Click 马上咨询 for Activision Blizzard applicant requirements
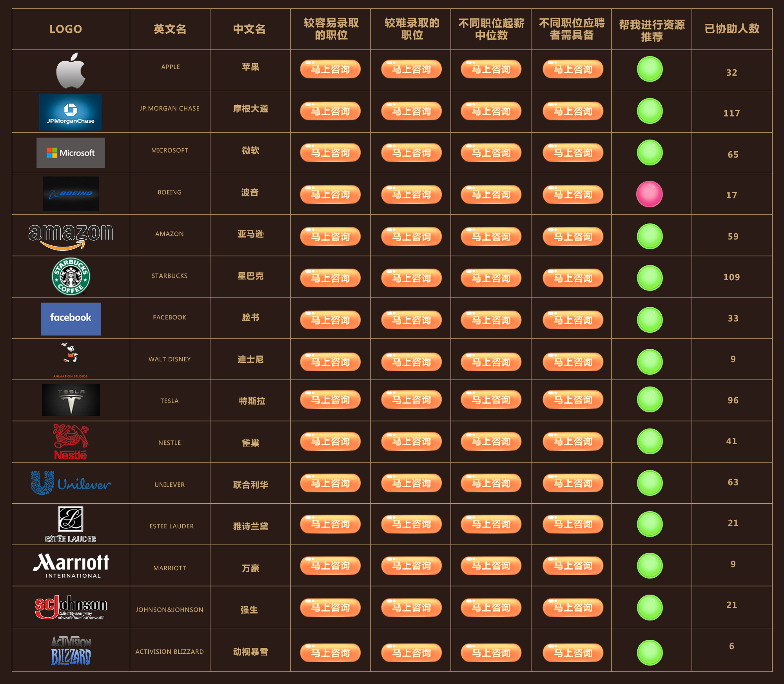 [573, 653]
